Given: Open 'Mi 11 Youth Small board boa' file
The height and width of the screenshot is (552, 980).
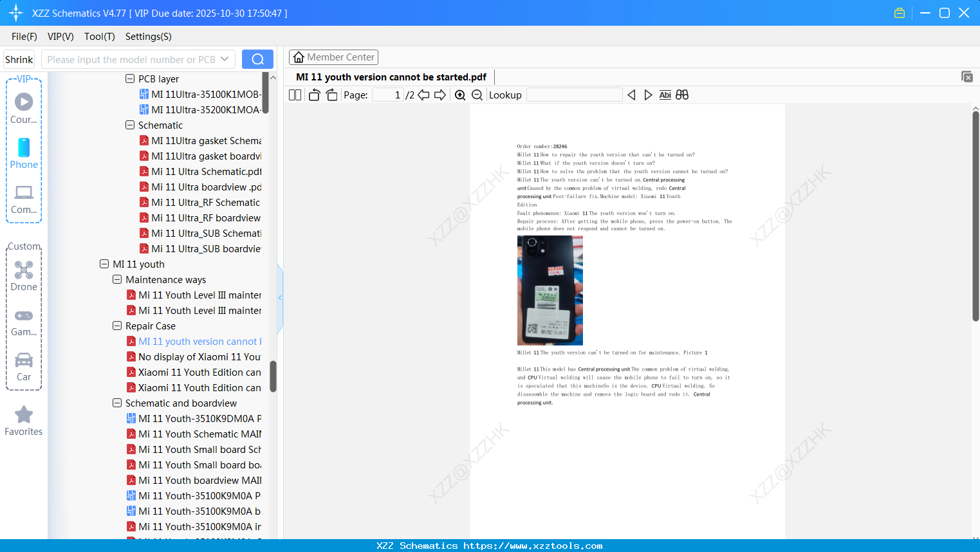Looking at the screenshot, I should 194,465.
